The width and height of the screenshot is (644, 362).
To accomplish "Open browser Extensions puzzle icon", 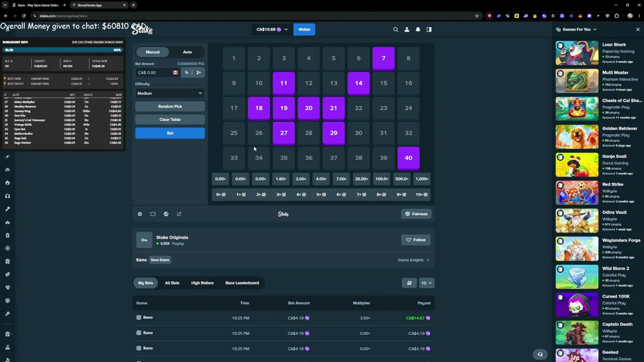I will pos(616,16).
